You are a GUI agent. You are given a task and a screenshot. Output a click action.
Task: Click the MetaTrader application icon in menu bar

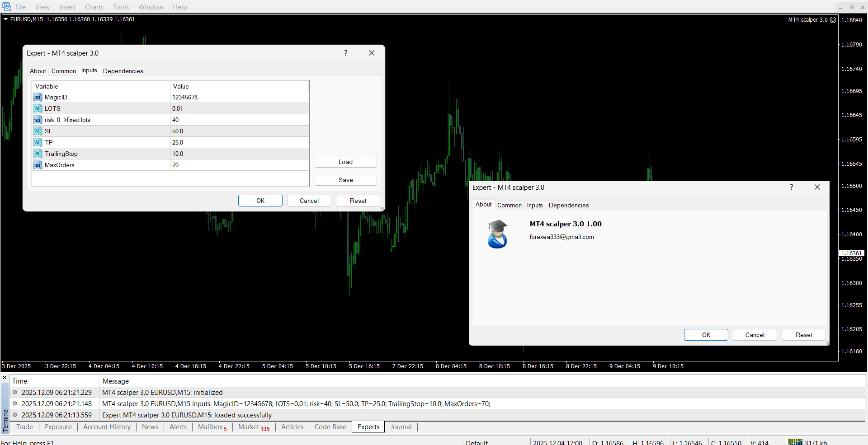tap(7, 7)
